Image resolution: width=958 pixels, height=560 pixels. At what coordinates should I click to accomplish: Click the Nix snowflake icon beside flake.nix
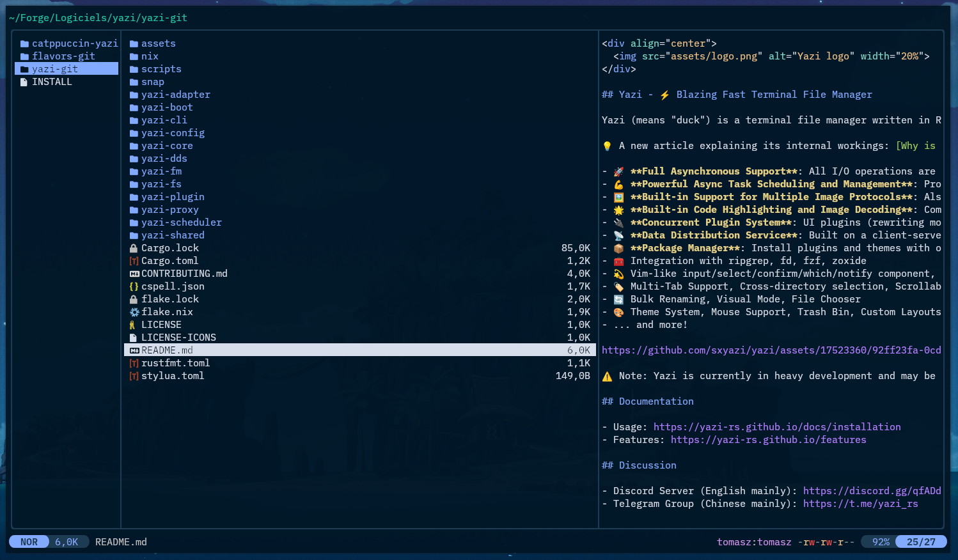click(134, 312)
